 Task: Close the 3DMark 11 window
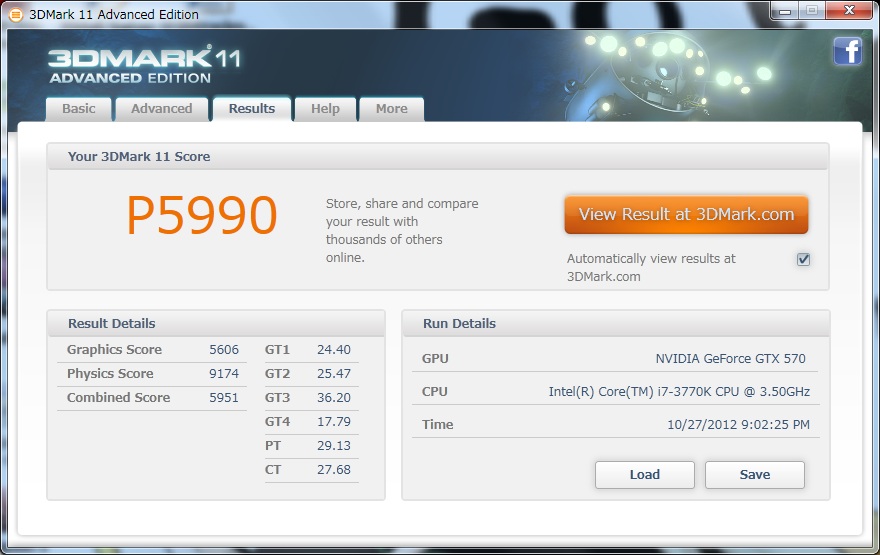(849, 11)
